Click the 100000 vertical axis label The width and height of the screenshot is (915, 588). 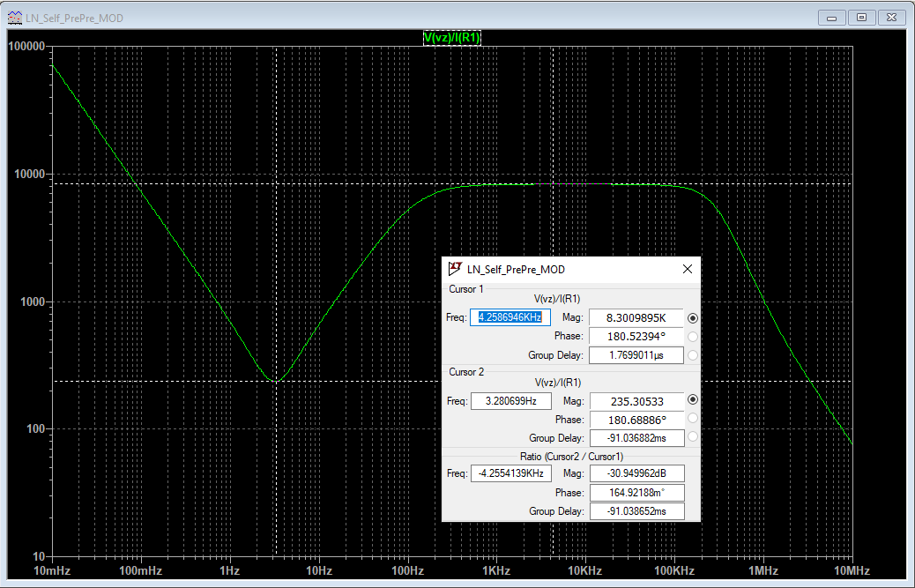26,47
